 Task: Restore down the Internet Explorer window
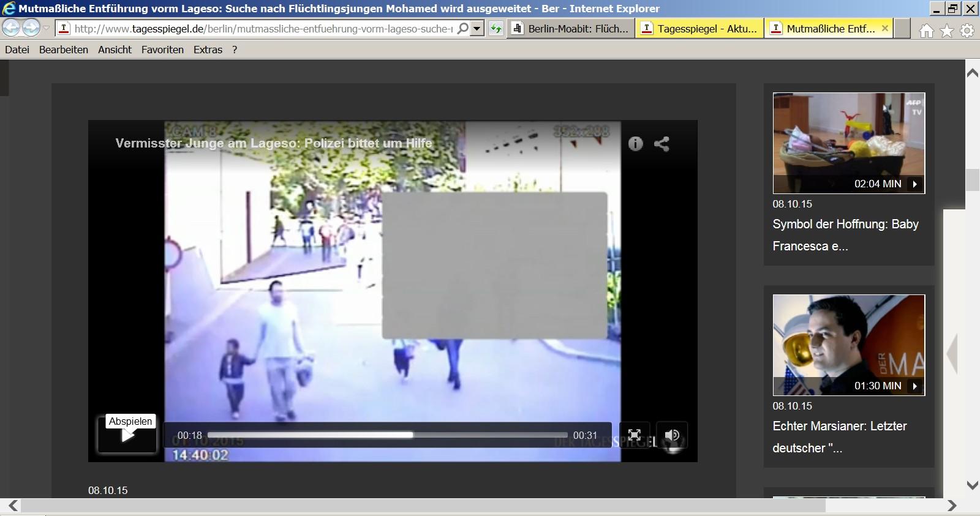pyautogui.click(x=953, y=9)
